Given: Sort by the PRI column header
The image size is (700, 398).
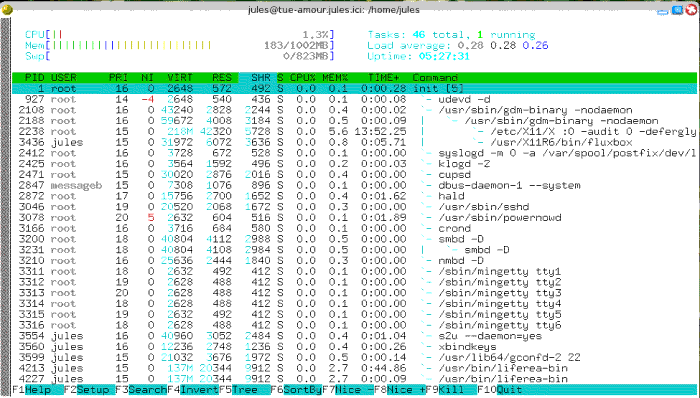Looking at the screenshot, I should (118, 78).
